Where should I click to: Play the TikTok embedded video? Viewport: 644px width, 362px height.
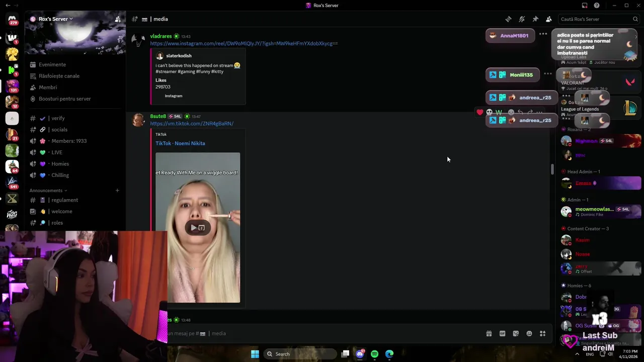[x=193, y=228]
